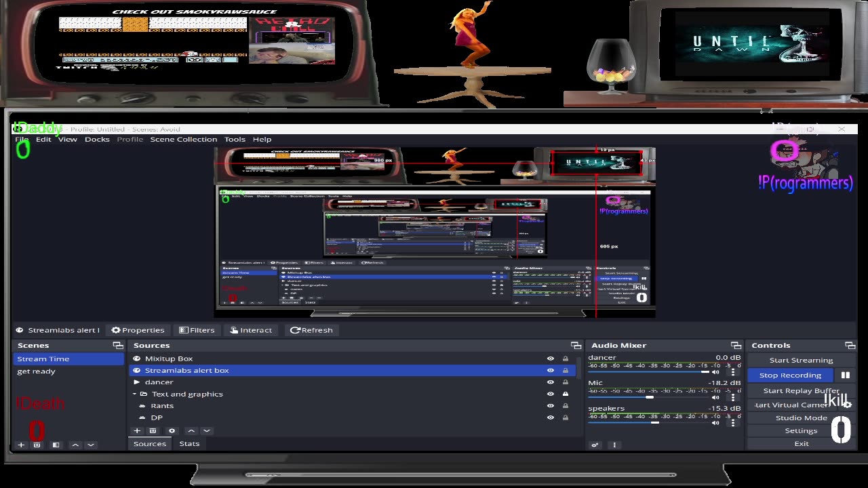Open advanced audio properties gears icon
Image resolution: width=868 pixels, height=488 pixels.
[x=595, y=445]
